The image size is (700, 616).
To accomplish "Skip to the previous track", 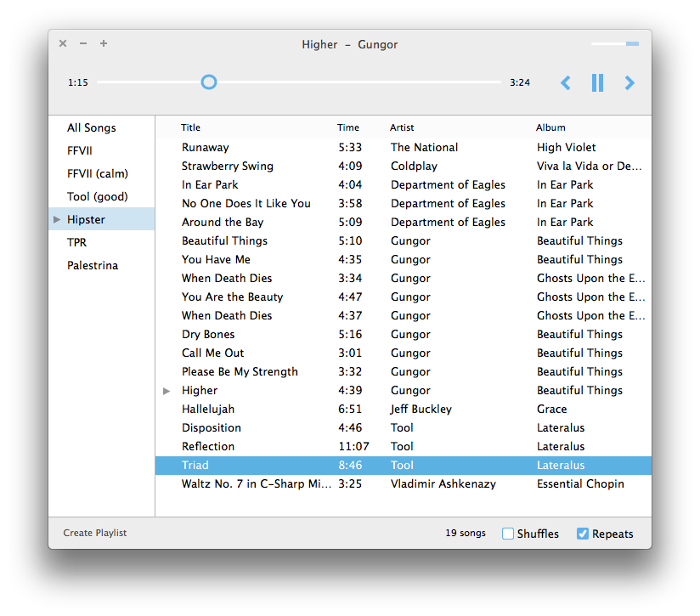I will pos(565,82).
